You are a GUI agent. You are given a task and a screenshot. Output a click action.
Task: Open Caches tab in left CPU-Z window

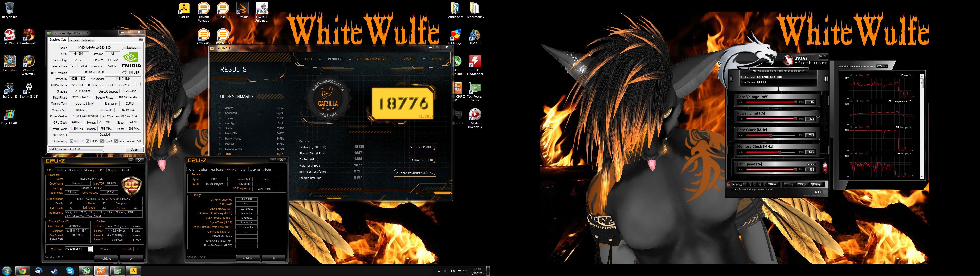click(61, 170)
